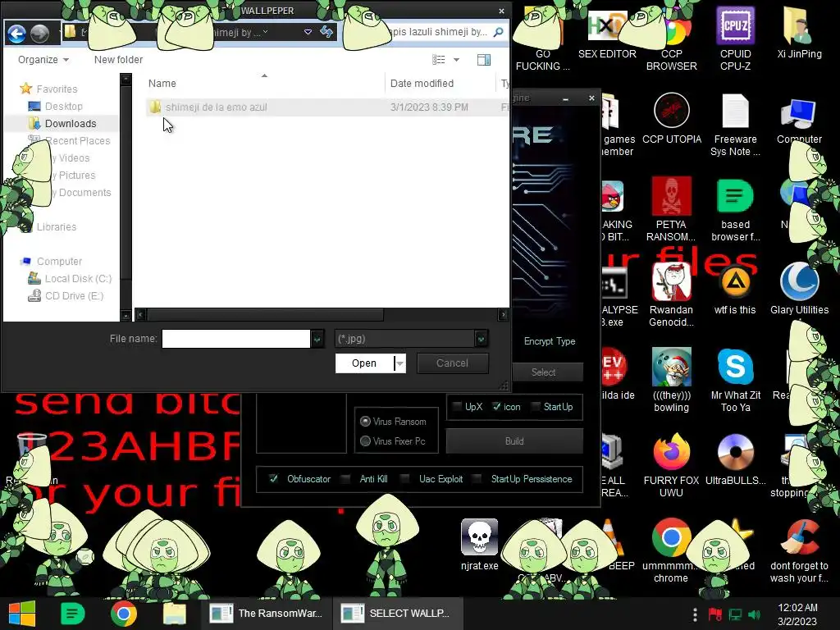
Task: Click New folder in dialog toolbar
Action: pos(118,59)
